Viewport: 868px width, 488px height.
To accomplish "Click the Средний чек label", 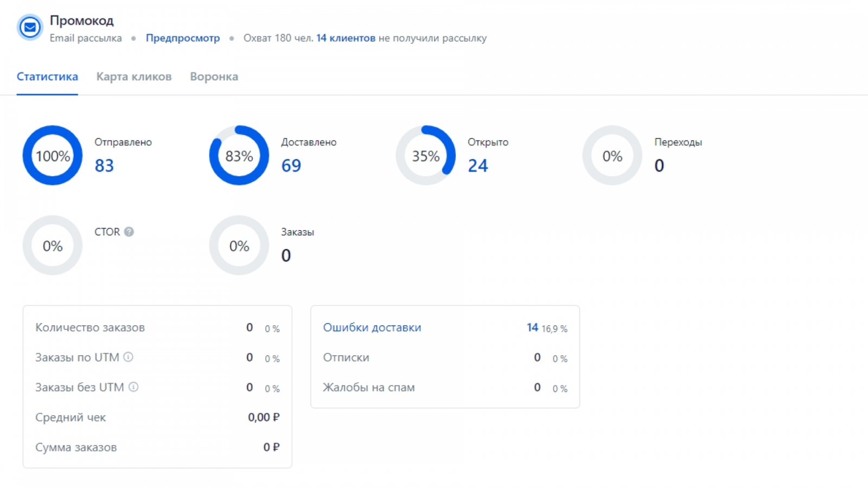I will tap(71, 418).
